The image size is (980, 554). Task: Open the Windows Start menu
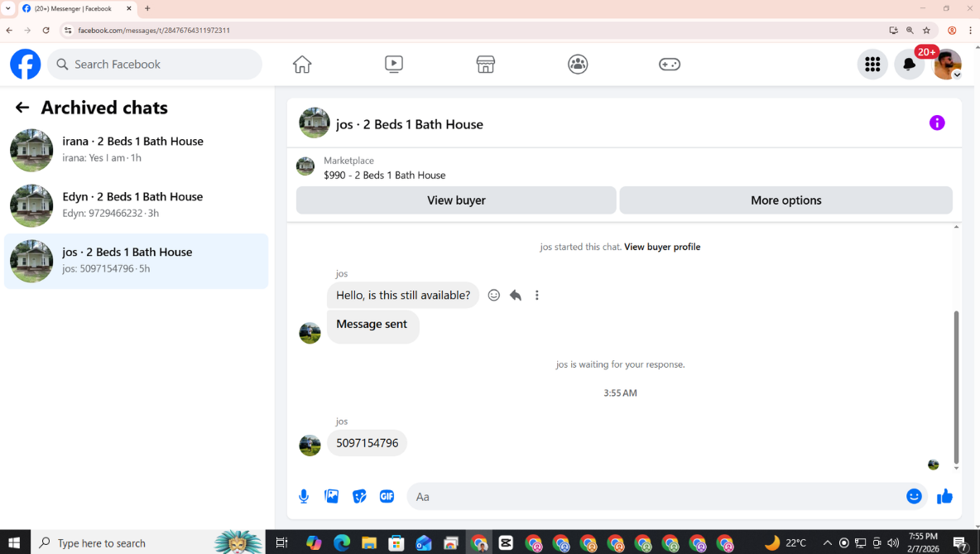14,542
